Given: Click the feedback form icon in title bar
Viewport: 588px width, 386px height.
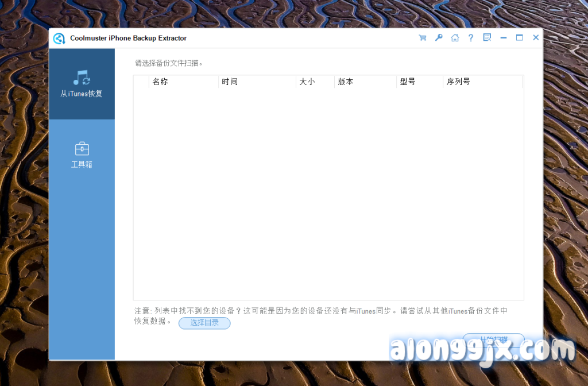Looking at the screenshot, I should coord(487,38).
